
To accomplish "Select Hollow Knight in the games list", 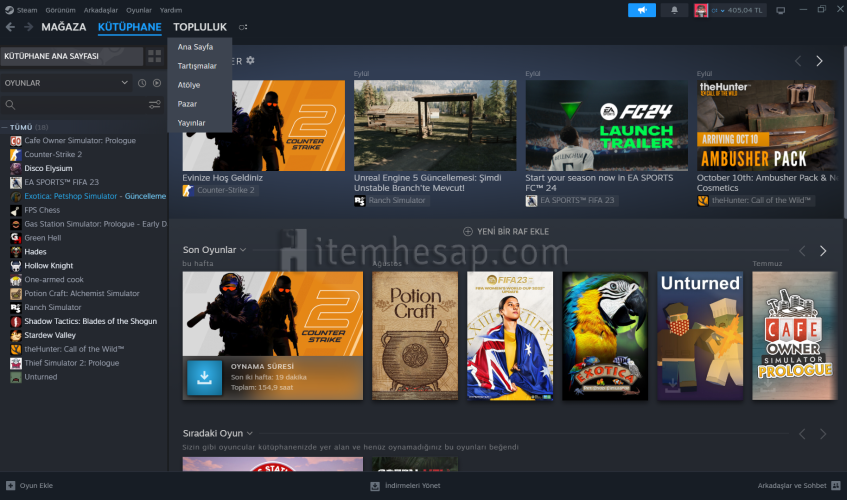I will tap(49, 266).
